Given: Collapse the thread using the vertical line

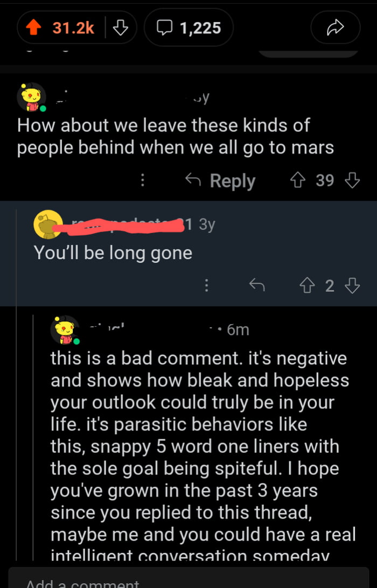Looking at the screenshot, I should [x=33, y=431].
